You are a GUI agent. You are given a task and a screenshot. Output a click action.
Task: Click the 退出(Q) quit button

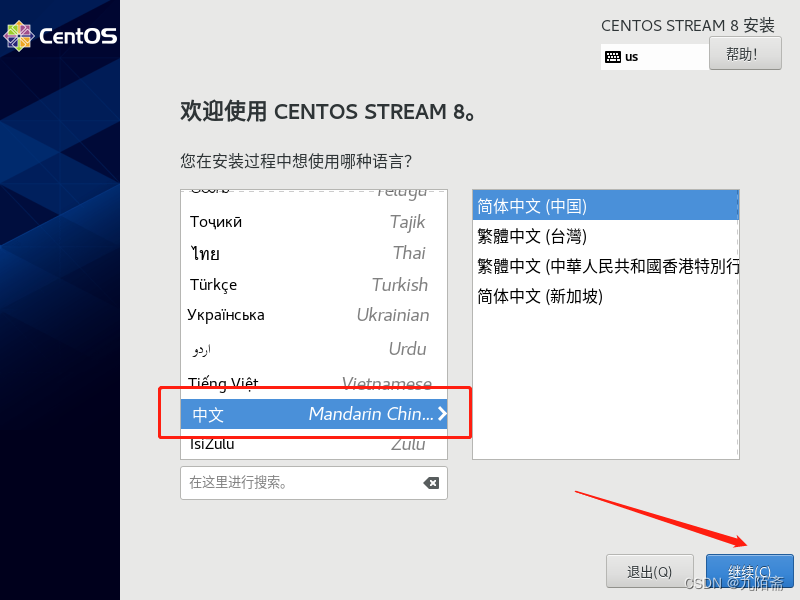pos(649,571)
